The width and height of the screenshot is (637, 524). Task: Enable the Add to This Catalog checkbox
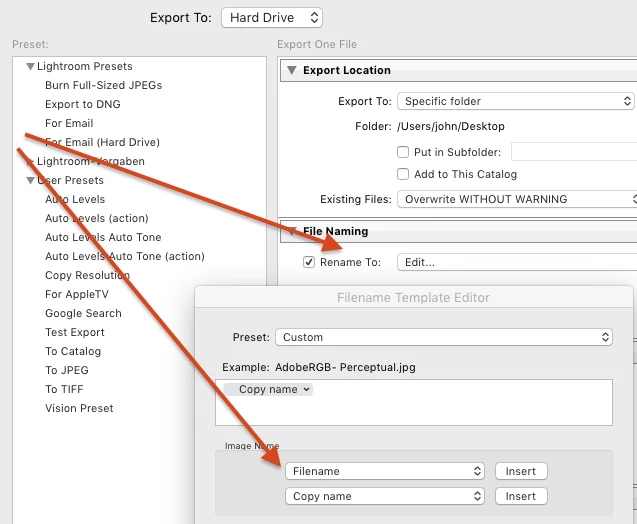(x=403, y=174)
